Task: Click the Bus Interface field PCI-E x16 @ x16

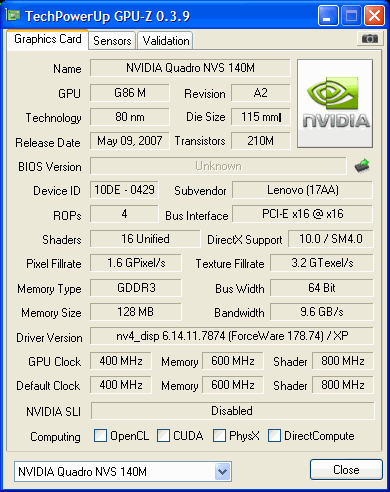Action: (x=302, y=214)
